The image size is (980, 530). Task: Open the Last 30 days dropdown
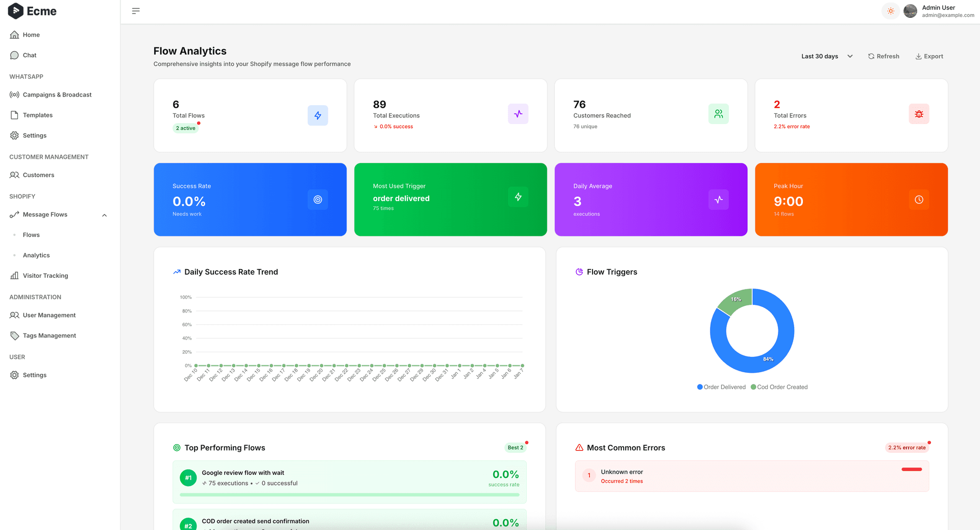pos(827,56)
